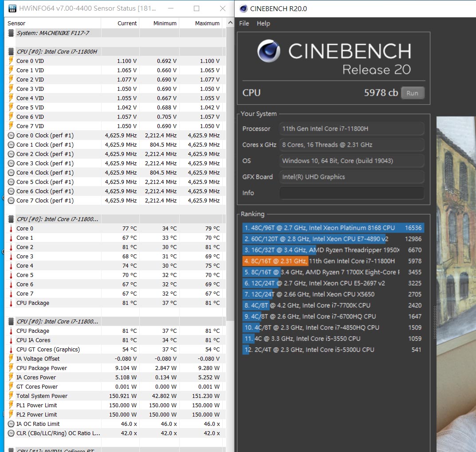Image resolution: width=476 pixels, height=452 pixels.
Task: Click the Cores x GHz field in Cinebench
Action: [x=351, y=144]
